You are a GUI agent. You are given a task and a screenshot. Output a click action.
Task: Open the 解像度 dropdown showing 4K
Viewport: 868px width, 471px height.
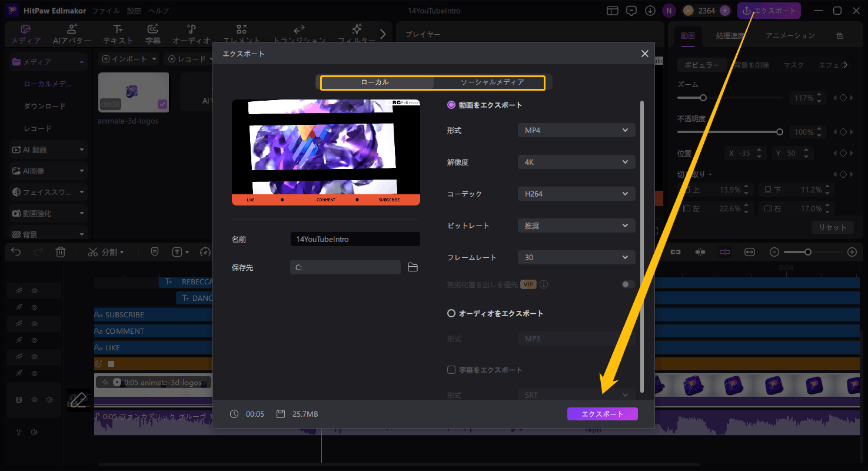[x=576, y=162]
